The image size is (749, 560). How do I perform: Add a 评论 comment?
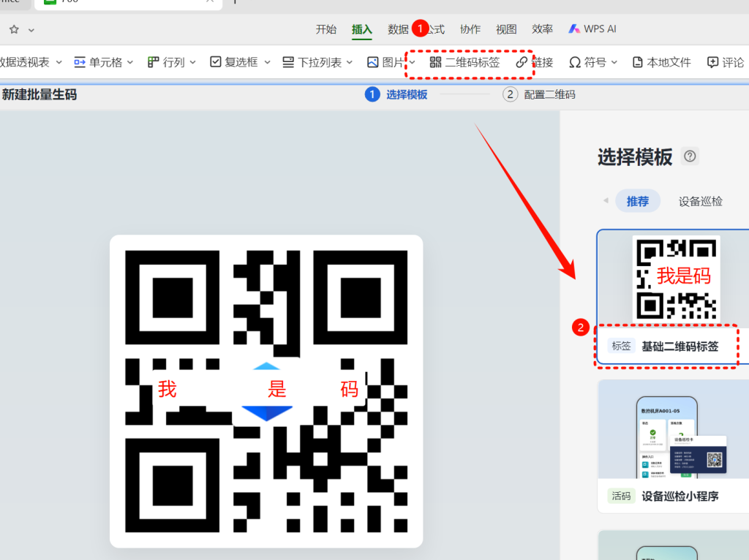(726, 62)
